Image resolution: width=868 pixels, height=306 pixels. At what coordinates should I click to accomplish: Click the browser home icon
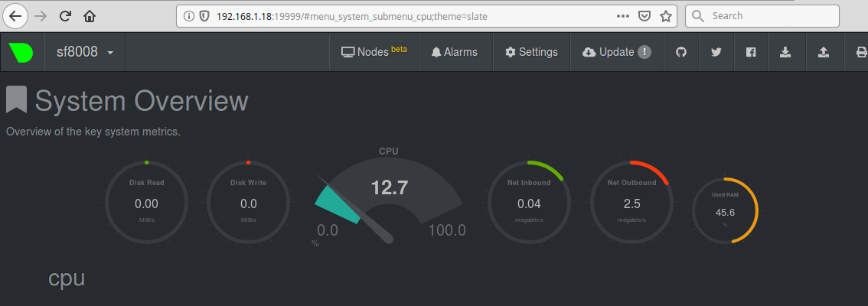click(90, 15)
